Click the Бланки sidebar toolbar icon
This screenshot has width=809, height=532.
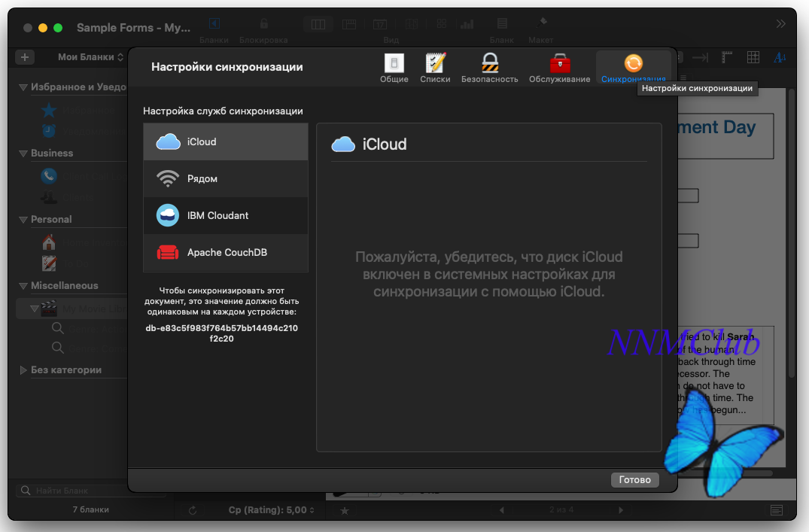214,24
